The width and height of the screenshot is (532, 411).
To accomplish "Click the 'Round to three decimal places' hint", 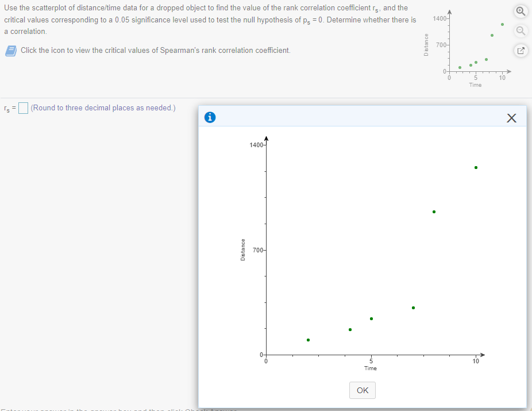I will tap(103, 108).
